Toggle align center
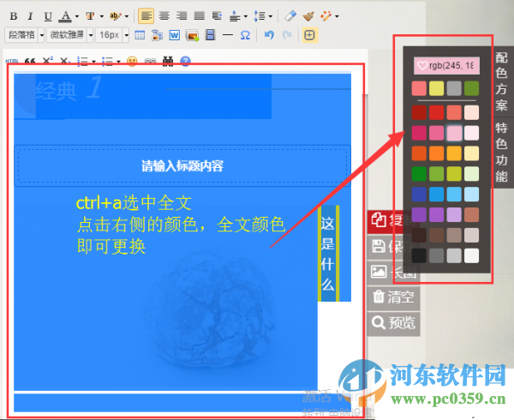The width and height of the screenshot is (514, 420). [x=164, y=16]
